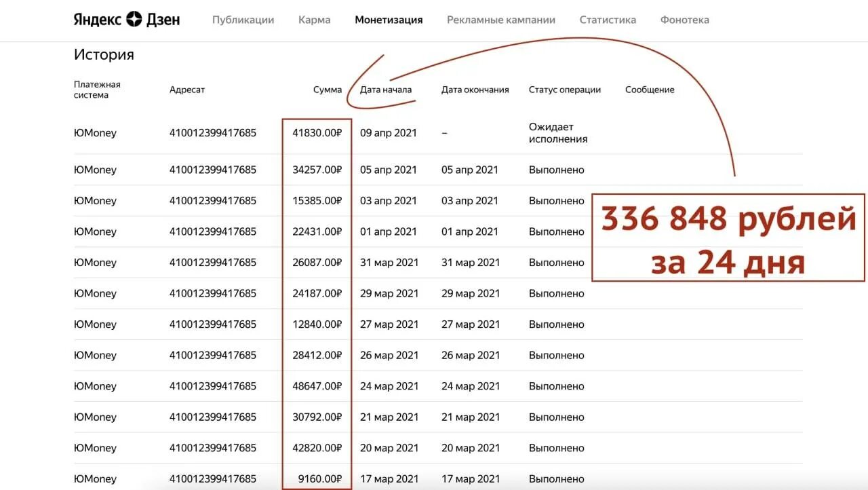Click the Сумма column header
This screenshot has height=490, width=868.
[328, 90]
